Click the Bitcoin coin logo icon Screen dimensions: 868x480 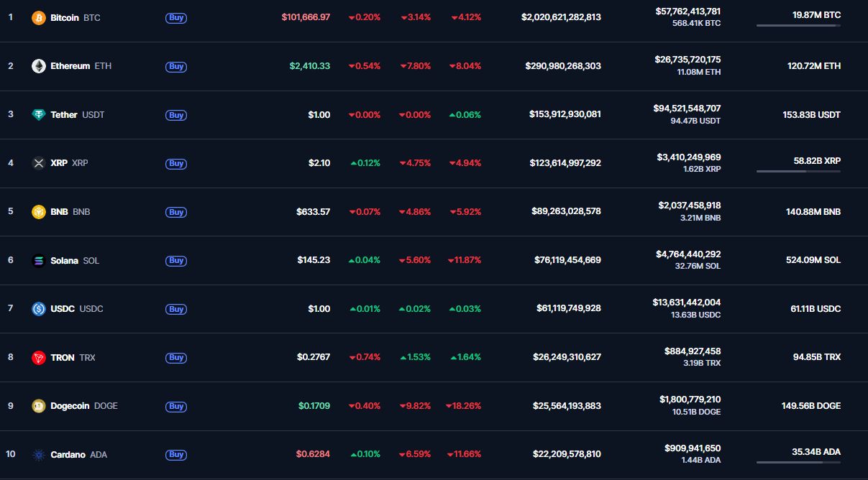39,17
